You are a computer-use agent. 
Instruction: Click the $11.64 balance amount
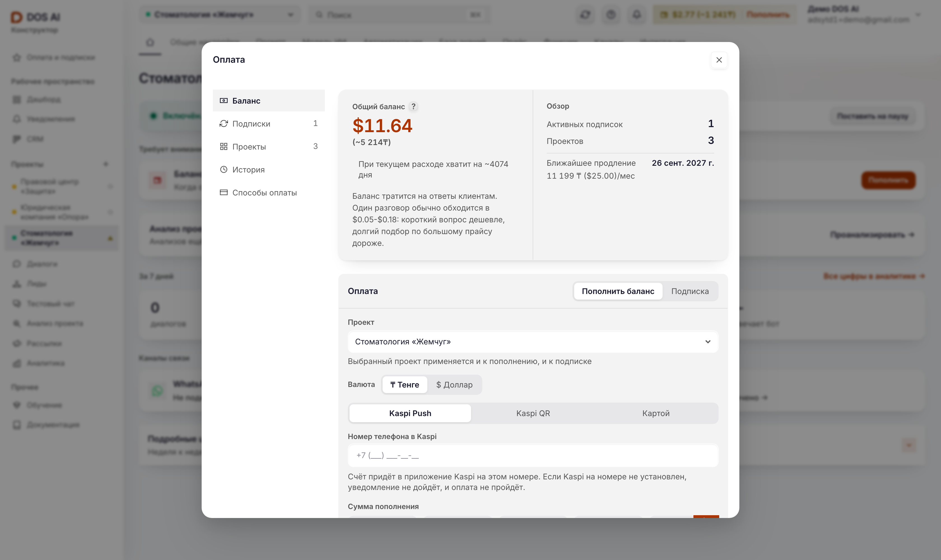[x=382, y=126]
